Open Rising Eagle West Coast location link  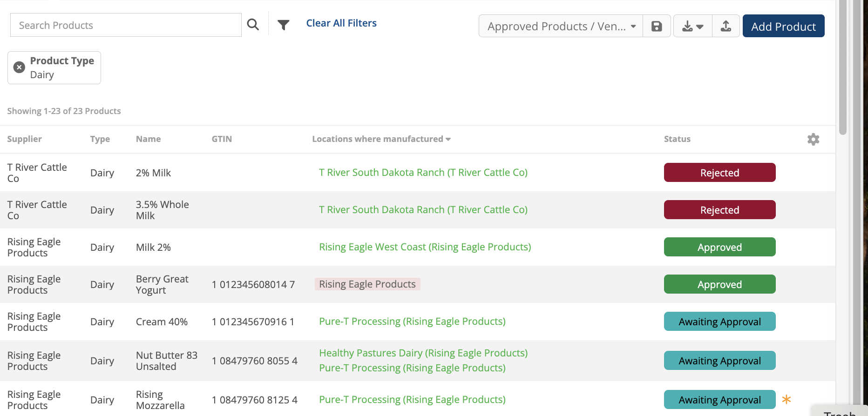tap(425, 247)
